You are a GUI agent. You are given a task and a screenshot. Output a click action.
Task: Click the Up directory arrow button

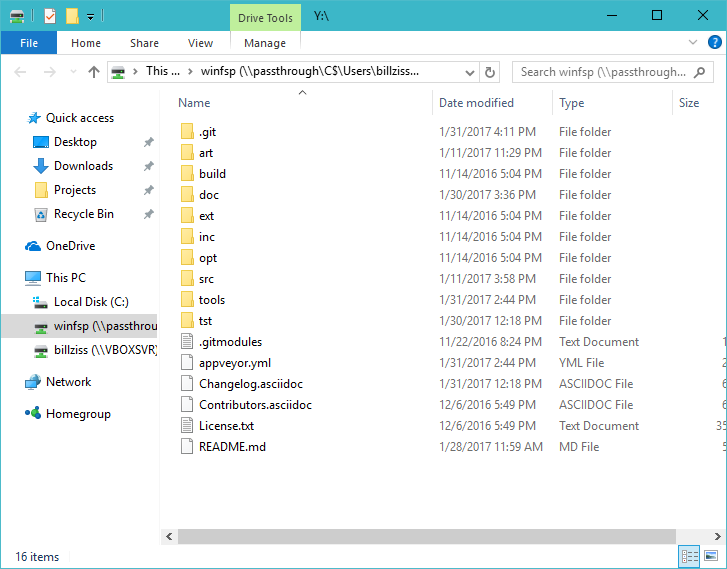[94, 72]
